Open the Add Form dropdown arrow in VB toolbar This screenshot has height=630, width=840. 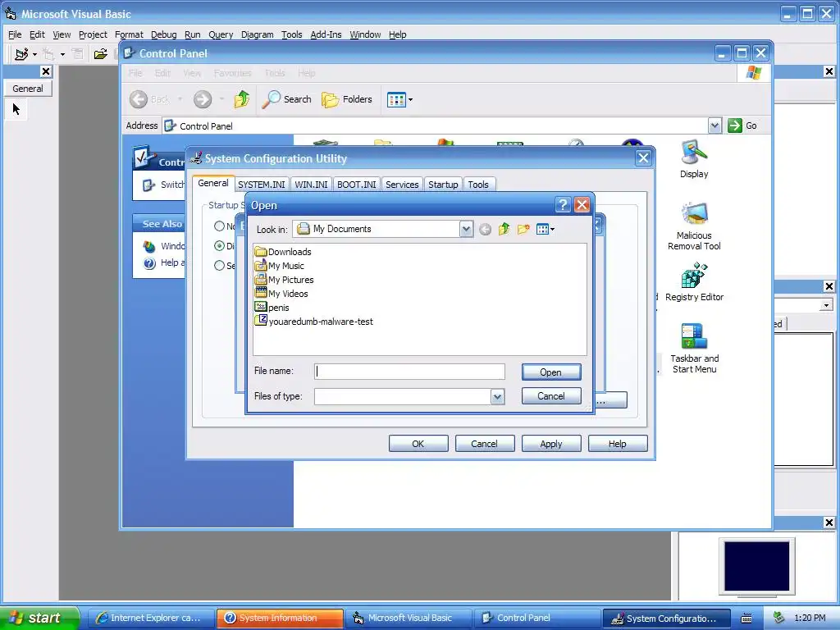point(62,54)
